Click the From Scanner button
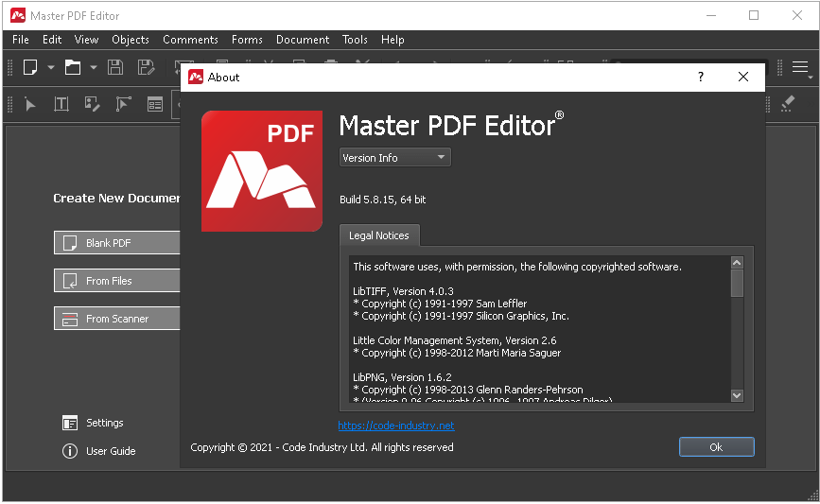820x504 pixels. point(116,319)
